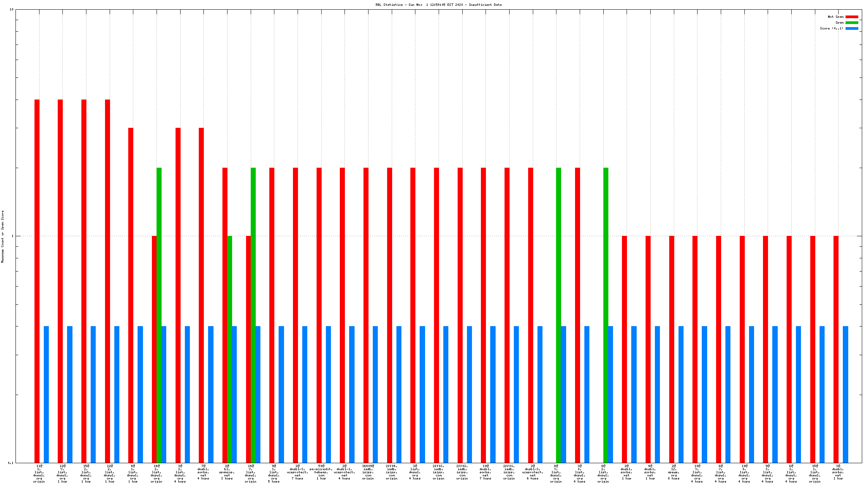Click the red Not Spam legend swatch

pos(852,17)
